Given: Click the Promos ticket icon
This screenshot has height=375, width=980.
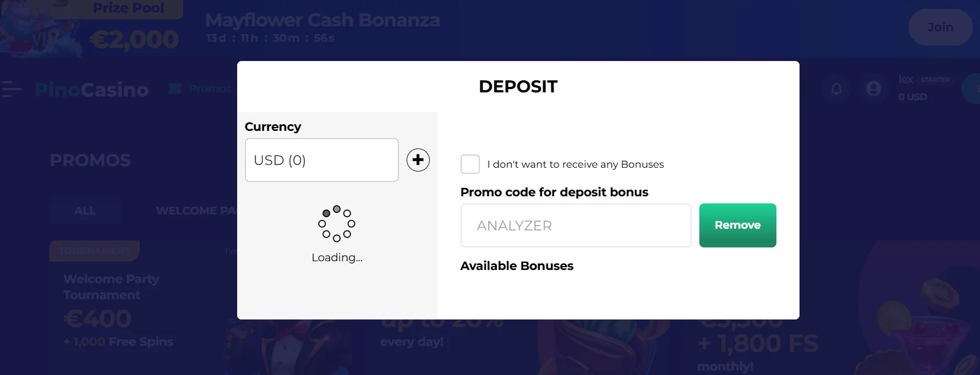Looking at the screenshot, I should coord(175,89).
